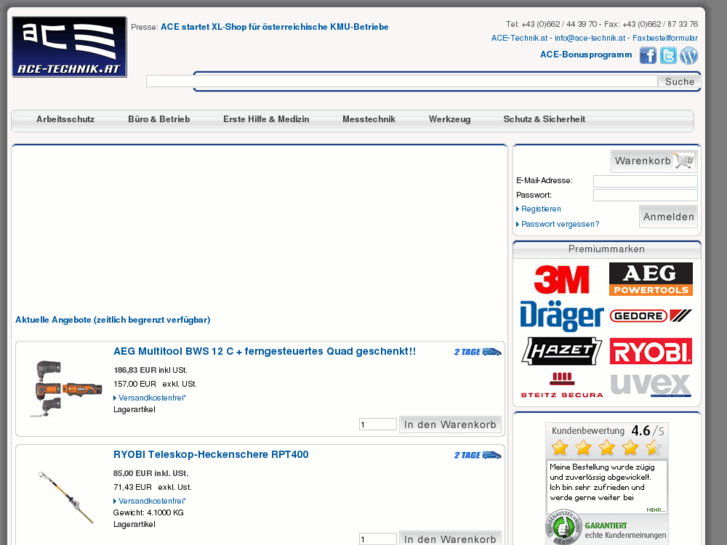Click quantity field for AEG Multitool

point(378,424)
